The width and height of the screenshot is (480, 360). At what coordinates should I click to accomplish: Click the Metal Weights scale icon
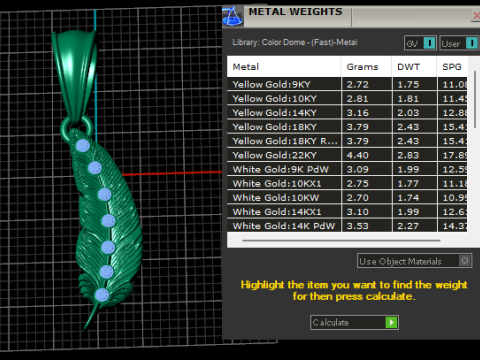[x=232, y=16]
